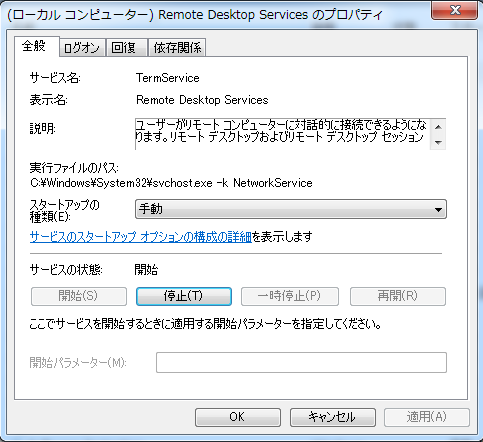The image size is (483, 442).
Task: Close the properties dialog window
Action: [455, 10]
